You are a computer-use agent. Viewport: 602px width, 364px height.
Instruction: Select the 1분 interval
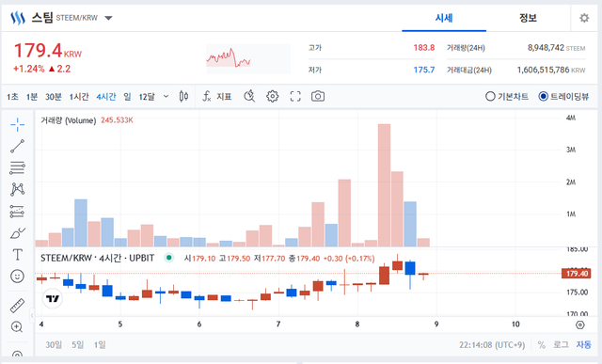coord(31,97)
